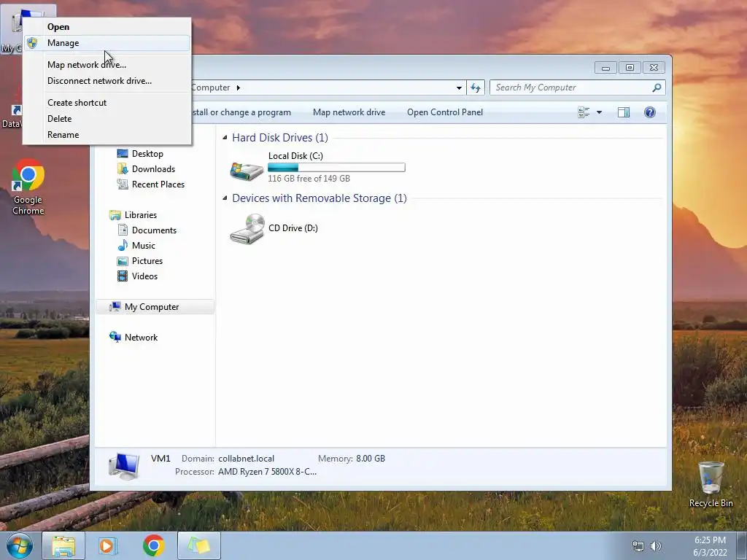Change view with the views icon

(584, 112)
